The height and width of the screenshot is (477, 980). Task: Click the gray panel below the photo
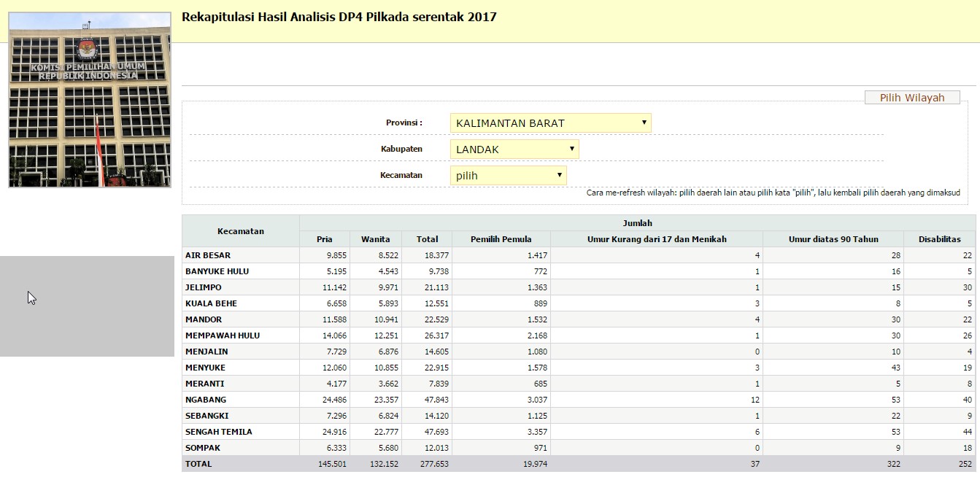[87, 306]
